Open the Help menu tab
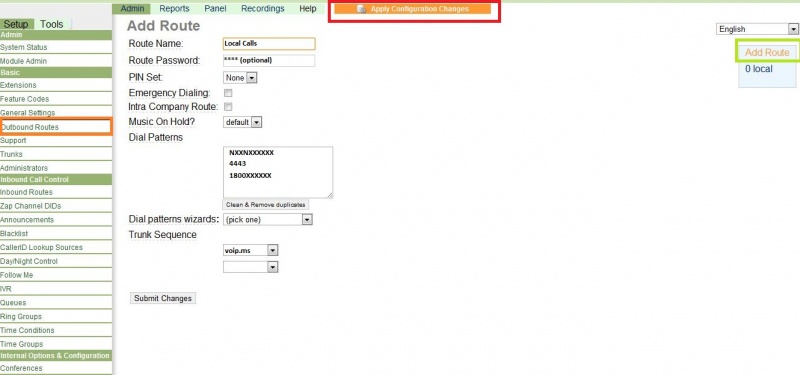Viewport: 800px width, 375px height. (x=308, y=9)
